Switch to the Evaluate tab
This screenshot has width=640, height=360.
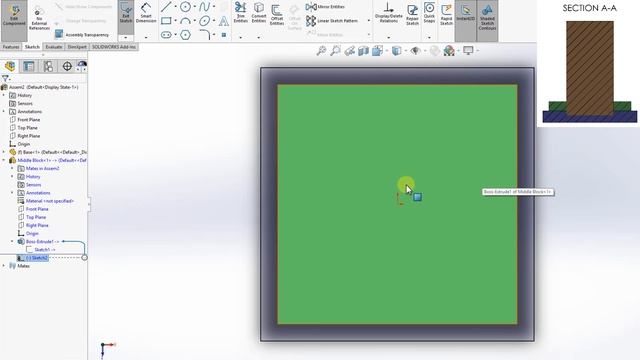pyautogui.click(x=54, y=47)
